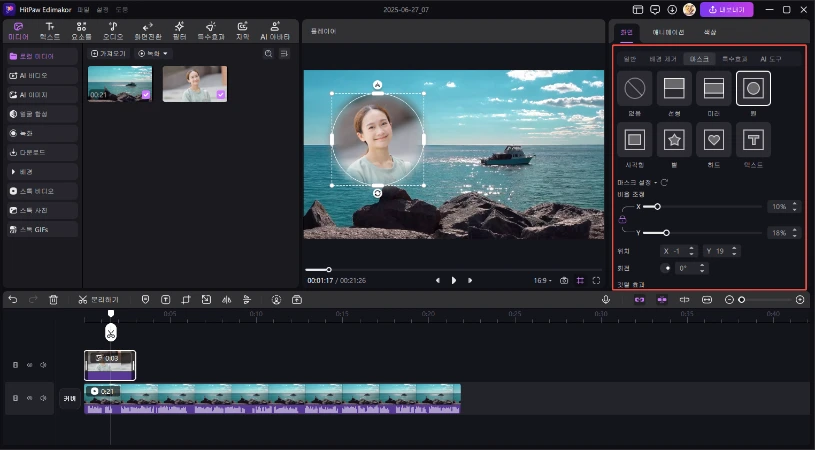Step to the previous frame

438,281
